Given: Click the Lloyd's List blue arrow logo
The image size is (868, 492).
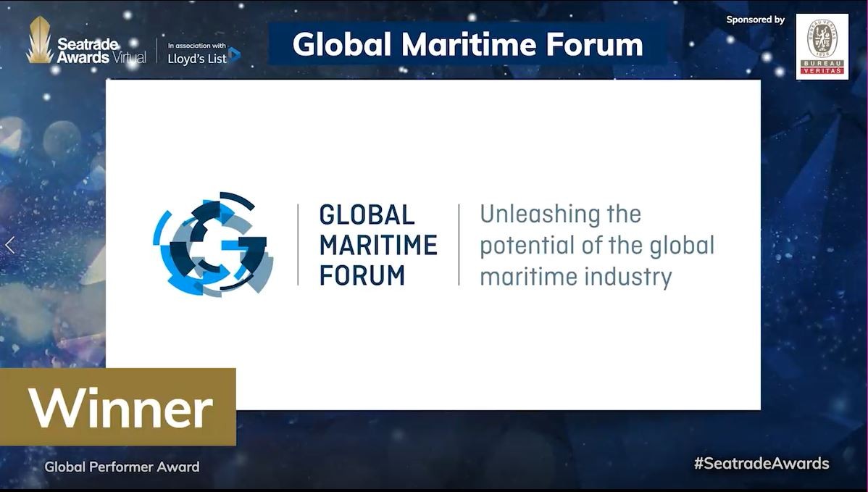Looking at the screenshot, I should click(x=235, y=55).
